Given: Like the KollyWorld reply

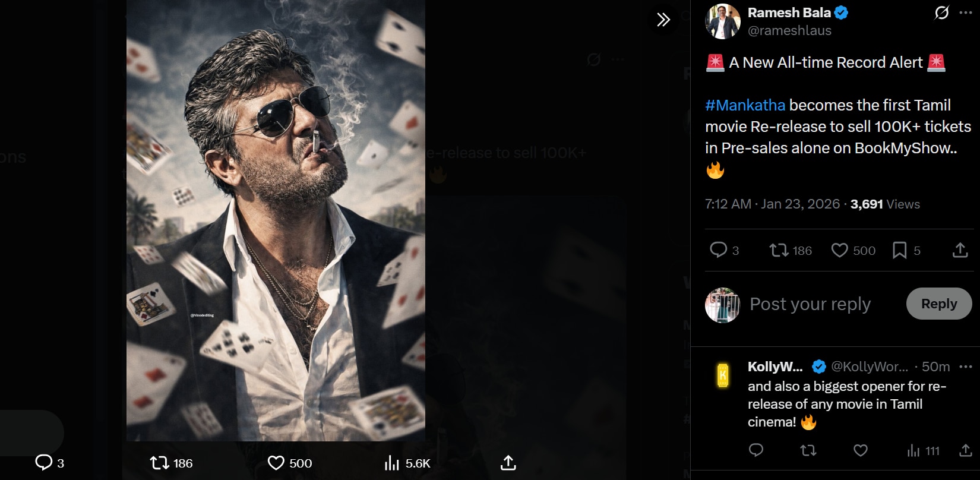Looking at the screenshot, I should [861, 451].
